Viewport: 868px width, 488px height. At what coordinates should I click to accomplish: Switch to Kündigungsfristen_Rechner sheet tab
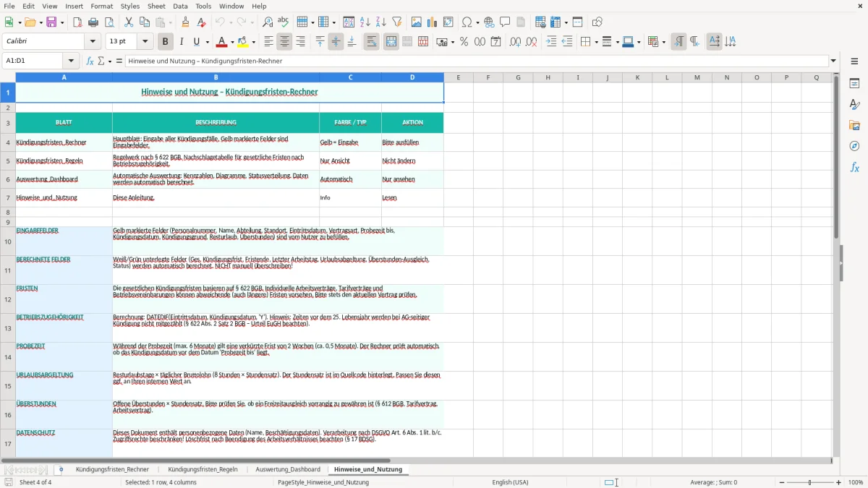click(x=112, y=469)
